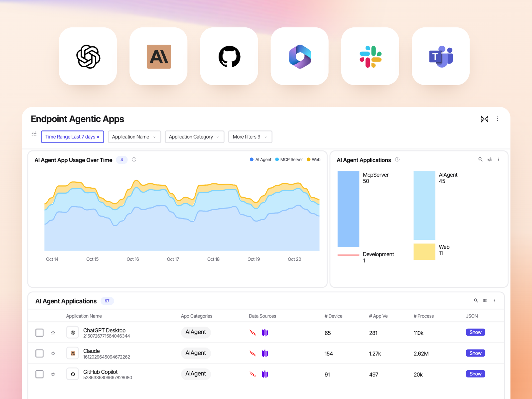Click the ChatGPT logo tile

[88, 56]
